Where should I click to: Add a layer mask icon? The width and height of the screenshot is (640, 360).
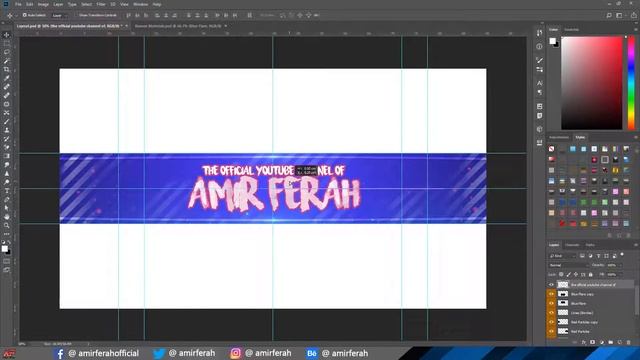[x=593, y=342]
